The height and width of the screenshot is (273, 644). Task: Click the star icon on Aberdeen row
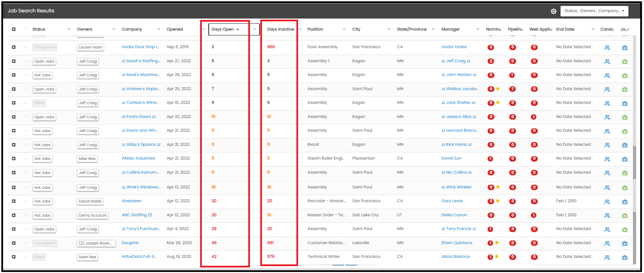coord(498,201)
